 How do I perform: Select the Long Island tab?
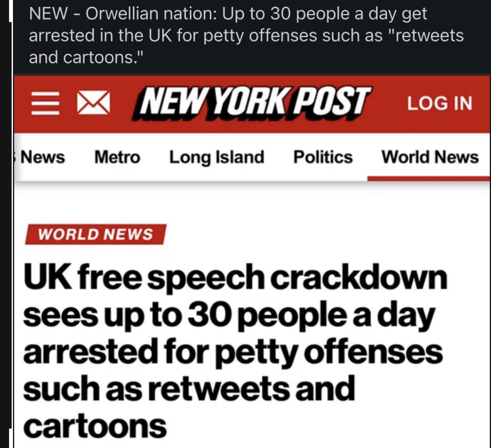click(x=216, y=157)
